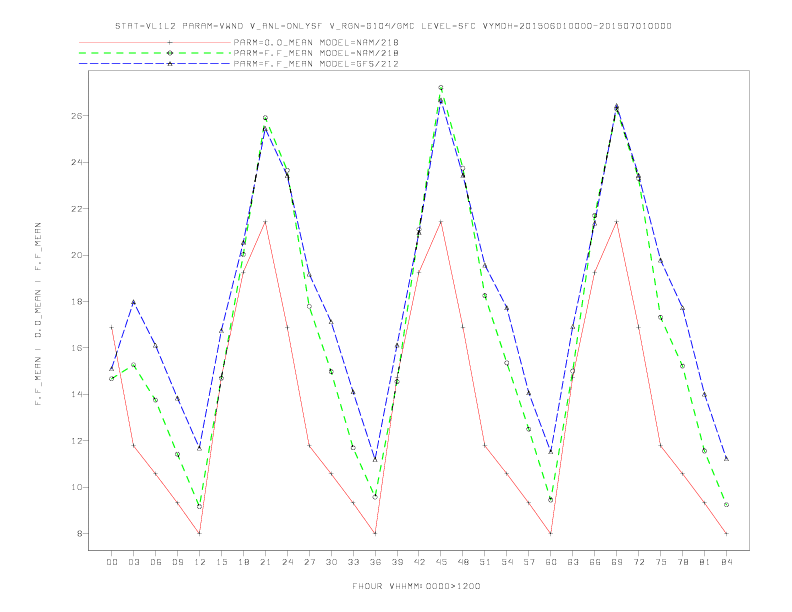Viewport: 792px width, 612px height.
Task: Click y-axis tick label 22
Action: point(76,209)
